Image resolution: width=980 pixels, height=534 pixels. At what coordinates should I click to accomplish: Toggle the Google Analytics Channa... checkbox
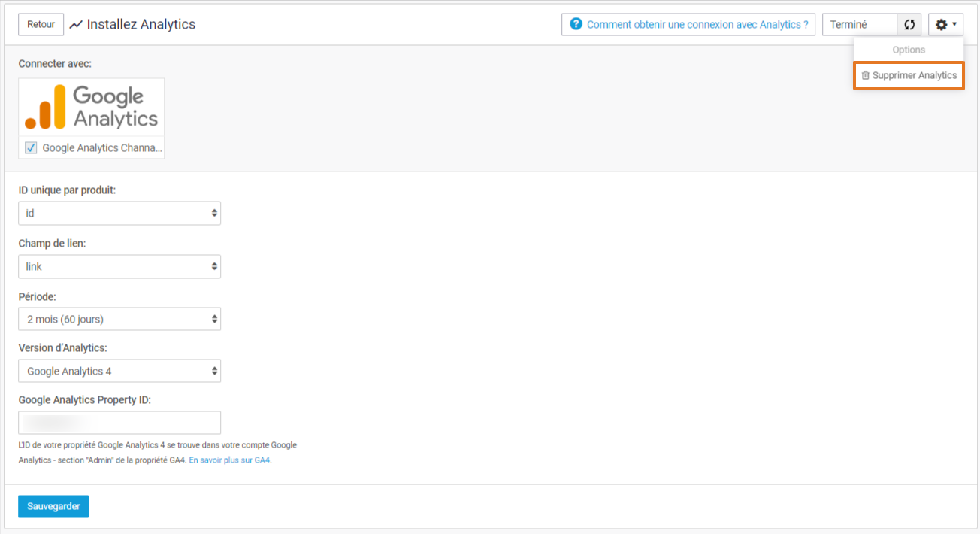click(31, 148)
